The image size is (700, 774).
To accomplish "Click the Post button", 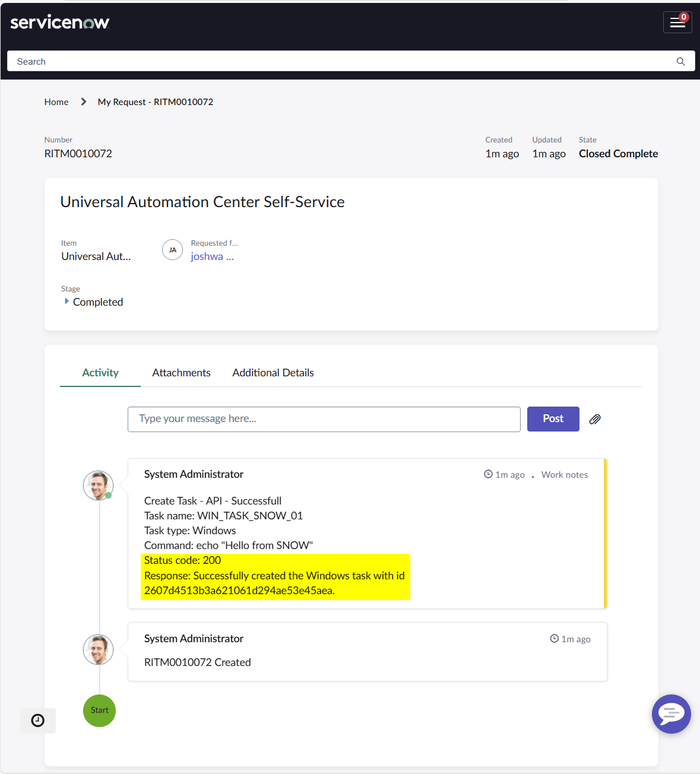I will [x=553, y=419].
